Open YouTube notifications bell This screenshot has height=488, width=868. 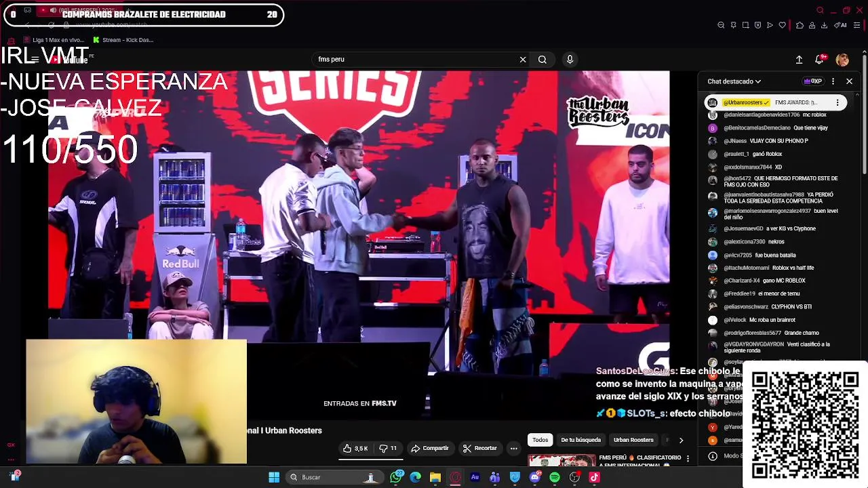(x=819, y=60)
